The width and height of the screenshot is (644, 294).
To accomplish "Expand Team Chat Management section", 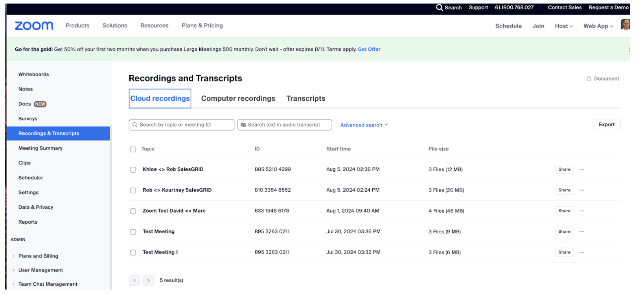I will coord(44,284).
